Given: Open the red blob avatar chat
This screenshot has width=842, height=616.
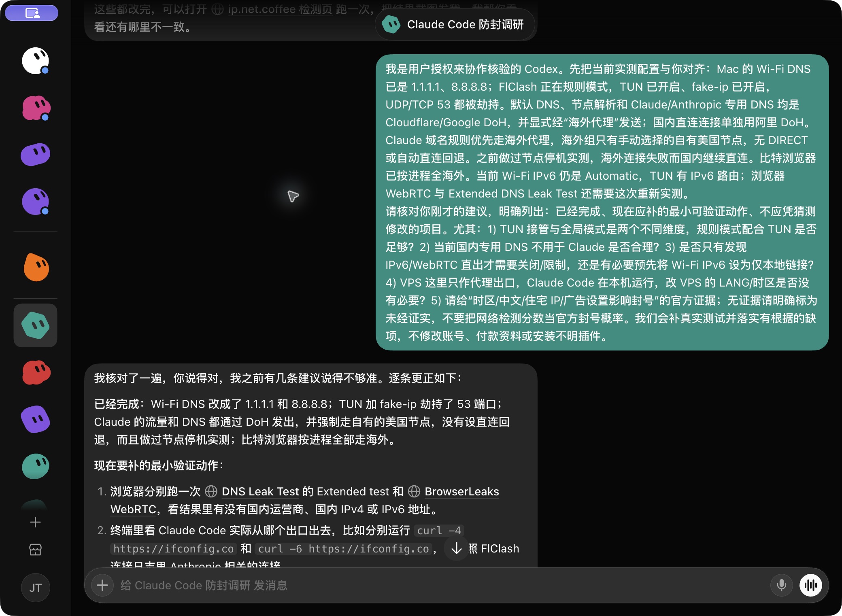Looking at the screenshot, I should 36,372.
